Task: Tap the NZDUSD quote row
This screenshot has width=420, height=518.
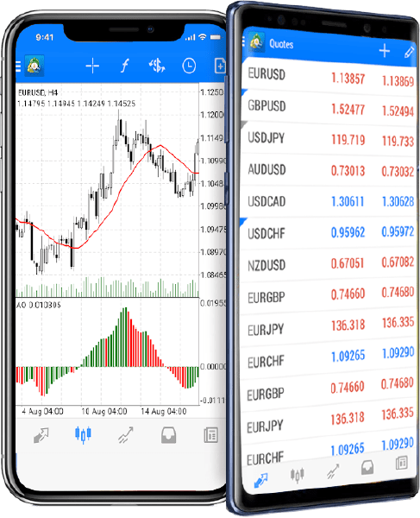Action: (329, 264)
